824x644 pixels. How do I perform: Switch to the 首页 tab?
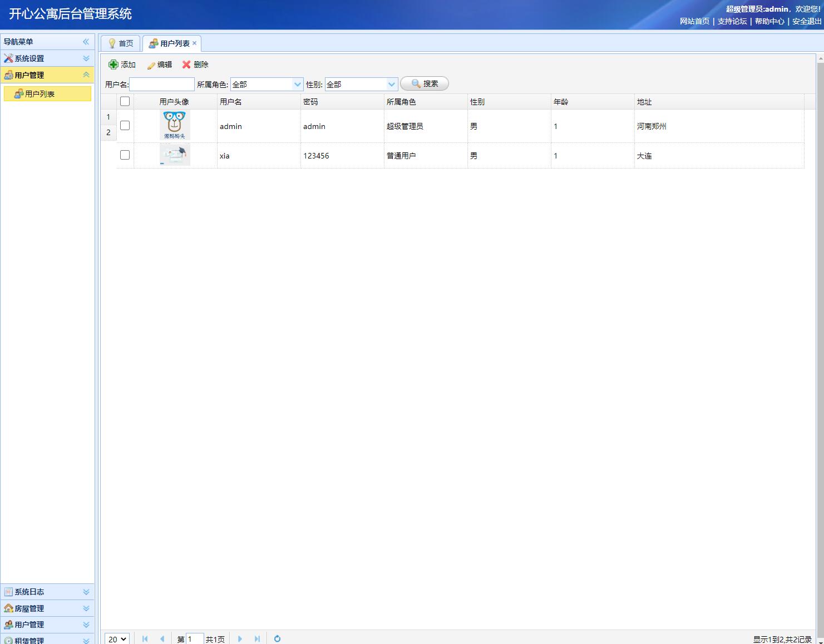click(x=120, y=43)
